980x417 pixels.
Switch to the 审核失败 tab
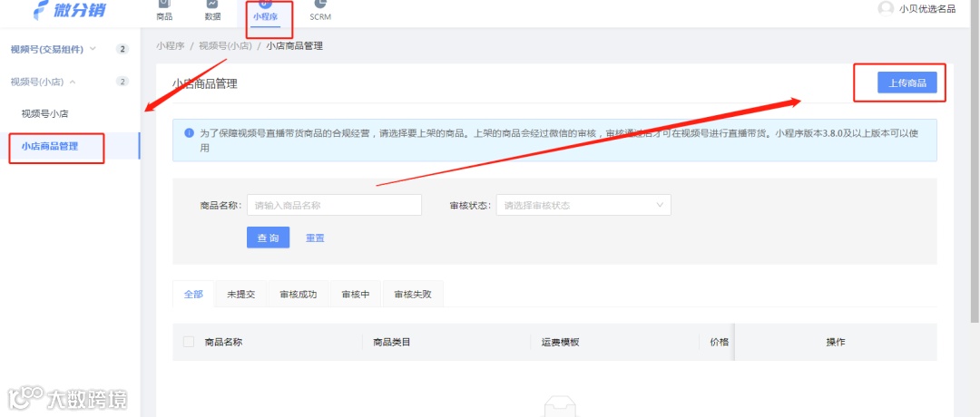(413, 294)
